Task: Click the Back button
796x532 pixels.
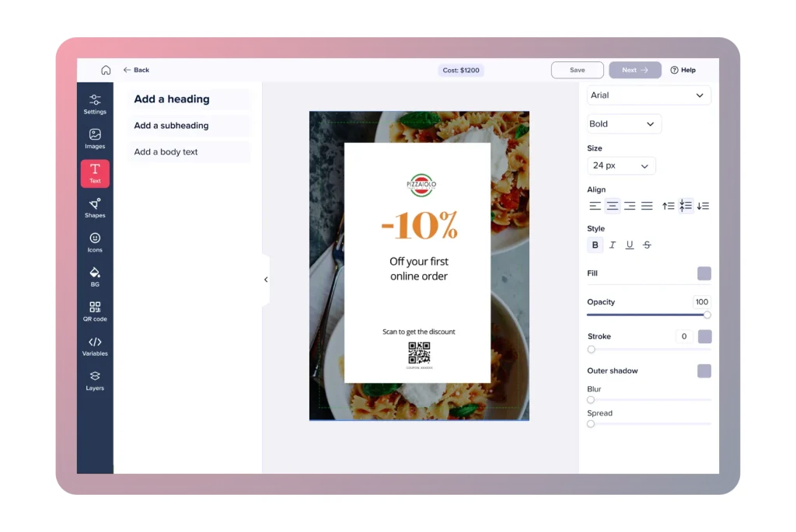Action: (x=136, y=70)
